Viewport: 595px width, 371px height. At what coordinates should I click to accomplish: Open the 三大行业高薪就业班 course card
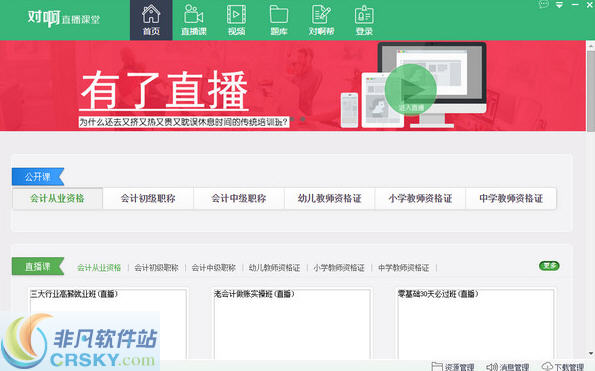click(108, 324)
